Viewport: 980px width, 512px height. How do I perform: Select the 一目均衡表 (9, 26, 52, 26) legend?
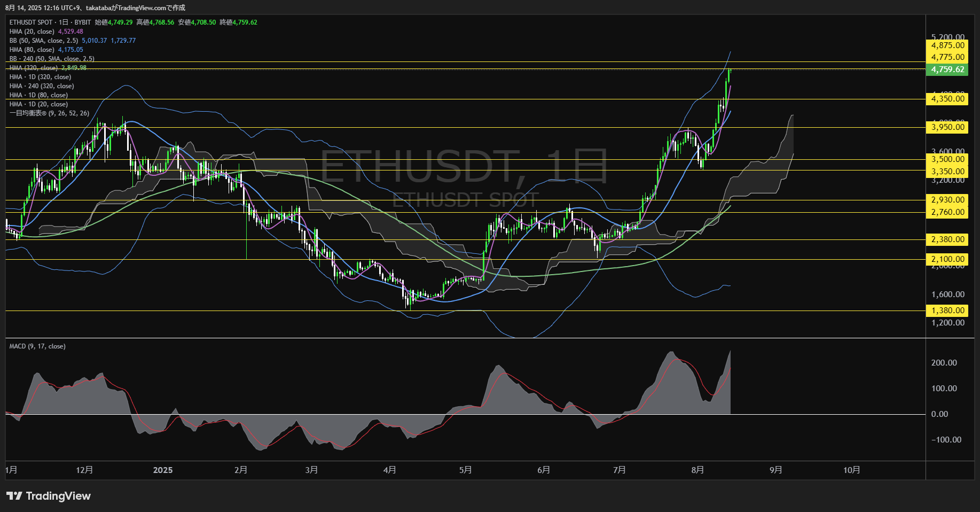[49, 113]
